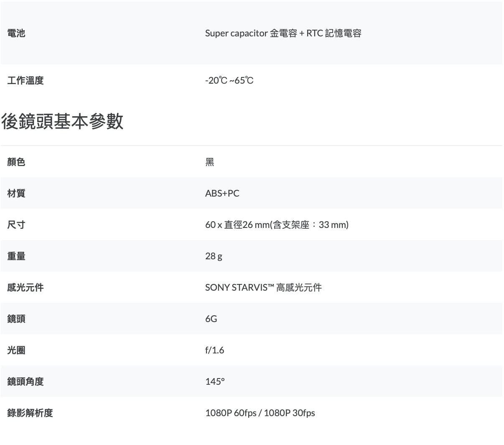This screenshot has width=504, height=445.
Task: Select the Super capacitor battery value text
Action: (283, 33)
